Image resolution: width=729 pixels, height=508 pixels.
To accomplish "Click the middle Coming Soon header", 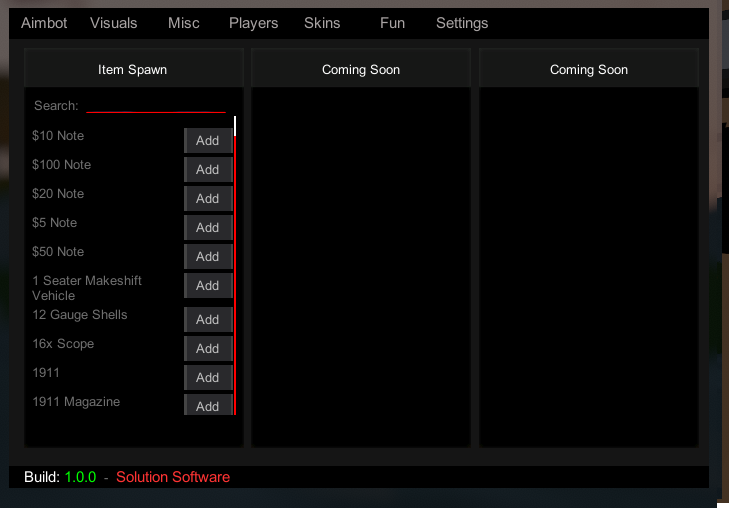I will point(361,69).
